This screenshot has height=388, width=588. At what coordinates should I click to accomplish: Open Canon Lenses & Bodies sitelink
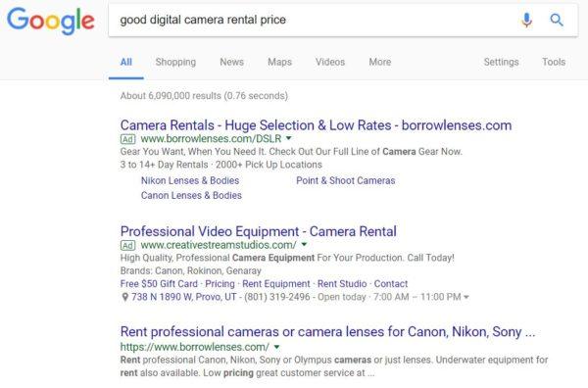pos(191,196)
